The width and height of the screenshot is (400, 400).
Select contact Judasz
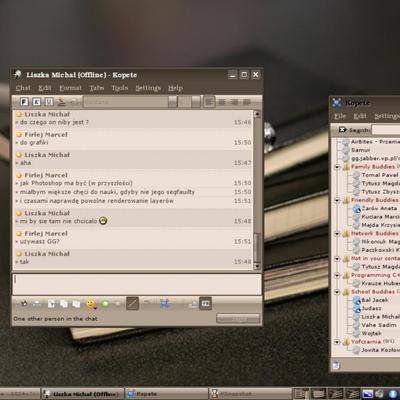tap(371, 308)
